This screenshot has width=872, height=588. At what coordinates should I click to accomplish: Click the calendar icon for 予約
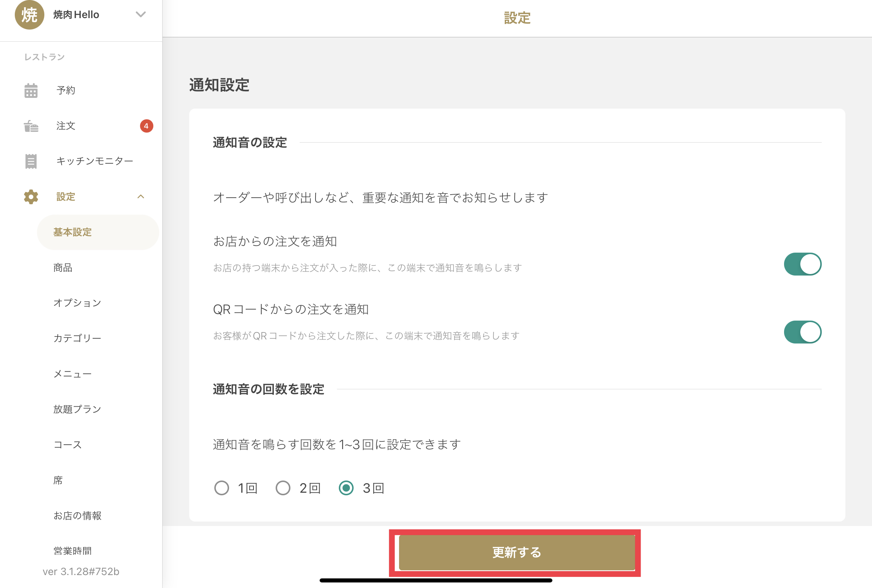(x=31, y=90)
